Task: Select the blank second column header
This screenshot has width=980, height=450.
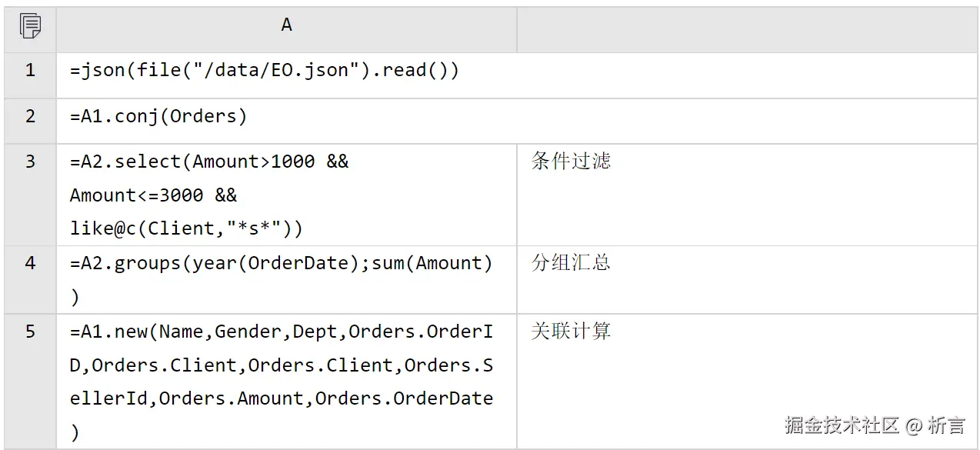Action: [x=746, y=28]
